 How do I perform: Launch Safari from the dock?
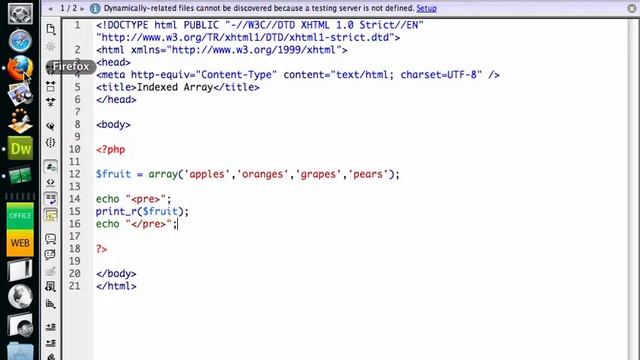point(20,41)
